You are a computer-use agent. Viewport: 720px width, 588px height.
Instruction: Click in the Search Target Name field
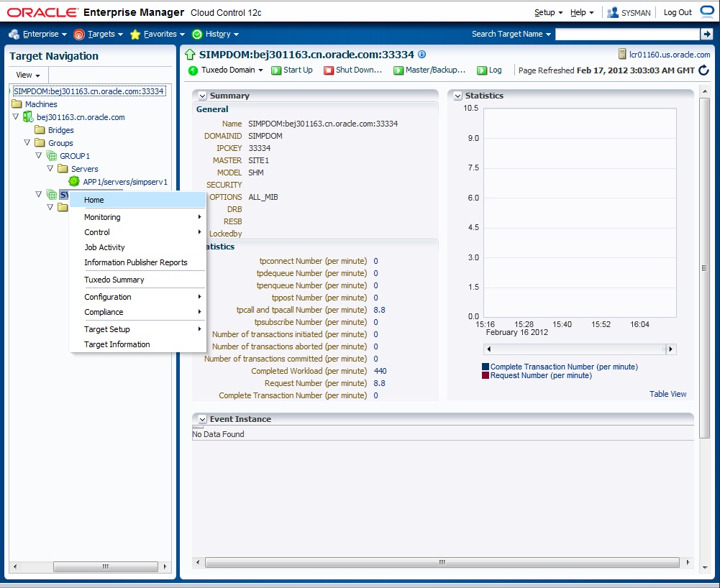(x=626, y=34)
